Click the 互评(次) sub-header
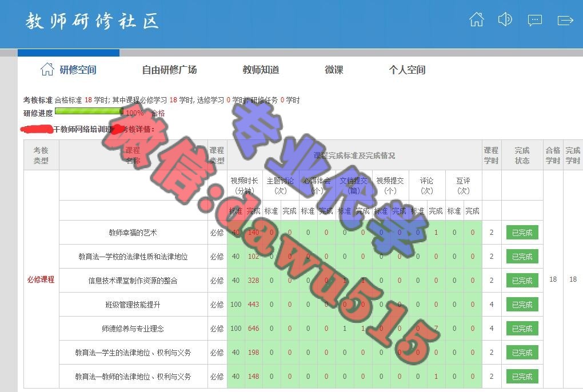The height and width of the screenshot is (392, 583). [x=464, y=185]
